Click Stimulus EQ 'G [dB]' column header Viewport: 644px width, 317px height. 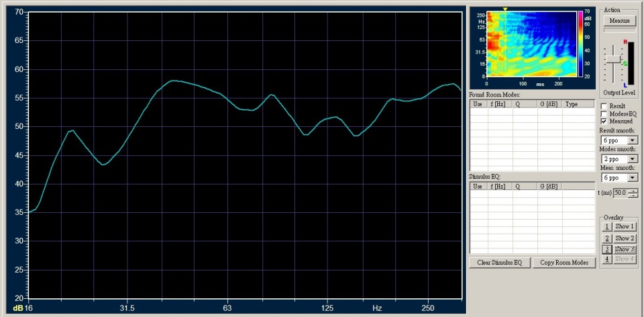[x=550, y=186]
